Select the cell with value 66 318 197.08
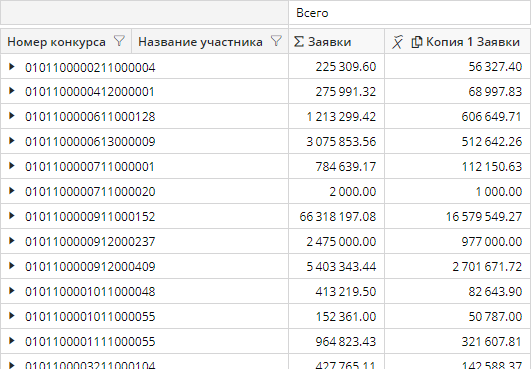This screenshot has width=531, height=369. (x=337, y=216)
